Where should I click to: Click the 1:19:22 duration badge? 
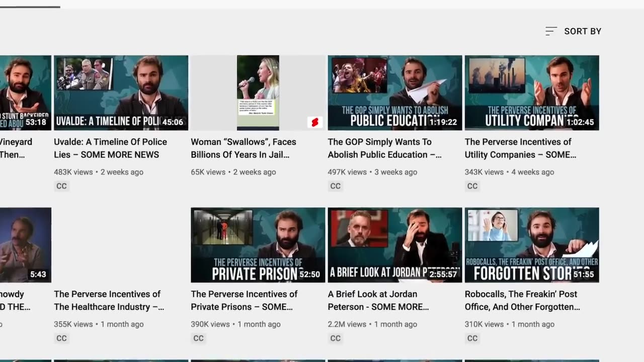tap(443, 122)
